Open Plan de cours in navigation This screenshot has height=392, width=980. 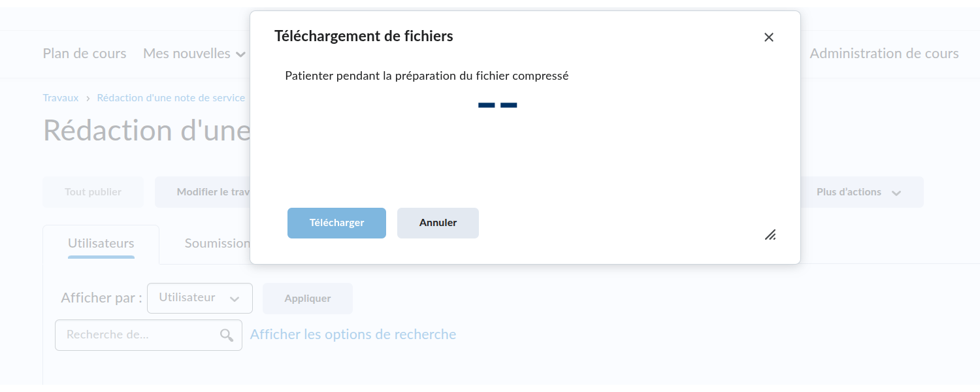pyautogui.click(x=84, y=54)
